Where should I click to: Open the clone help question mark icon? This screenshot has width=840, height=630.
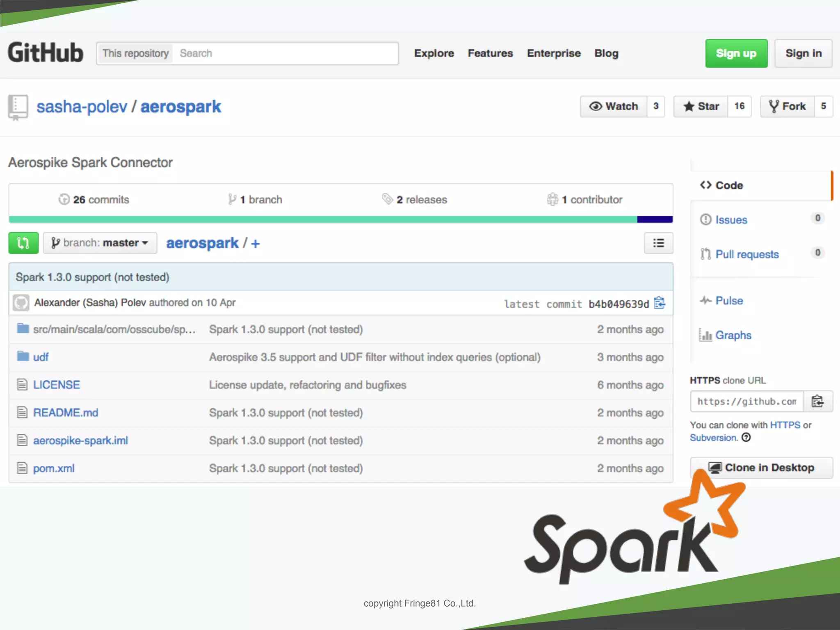point(746,438)
